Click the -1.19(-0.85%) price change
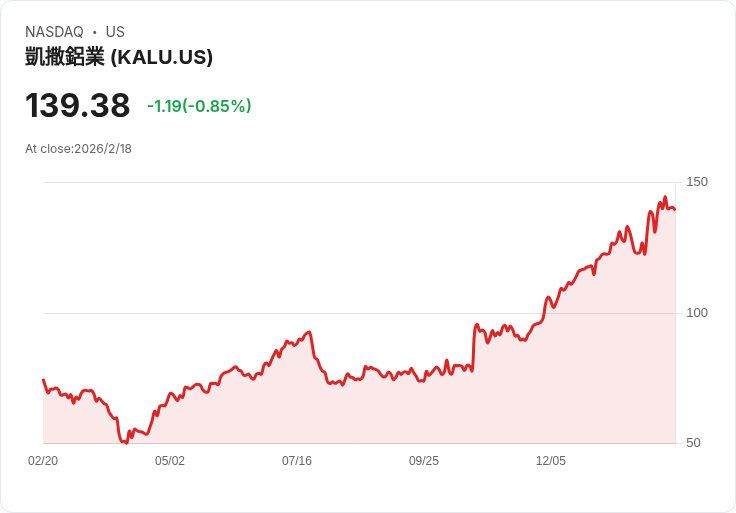 point(199,106)
